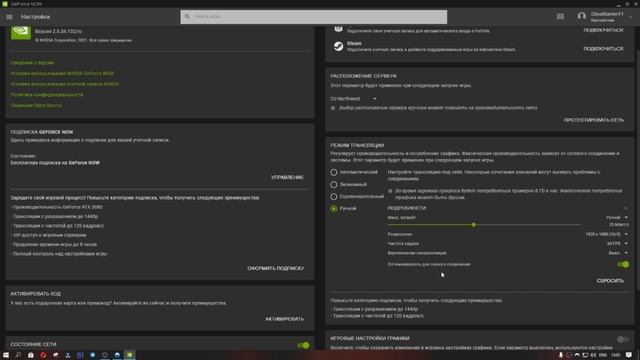The width and height of the screenshot is (640, 360).
Task: Toggle Игровые настройки графики switch
Action: pos(623,339)
